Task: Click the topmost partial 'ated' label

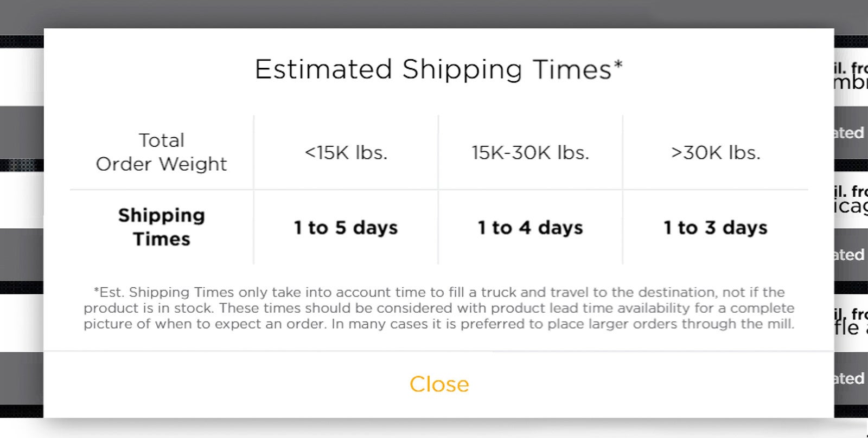Action: pos(849,133)
